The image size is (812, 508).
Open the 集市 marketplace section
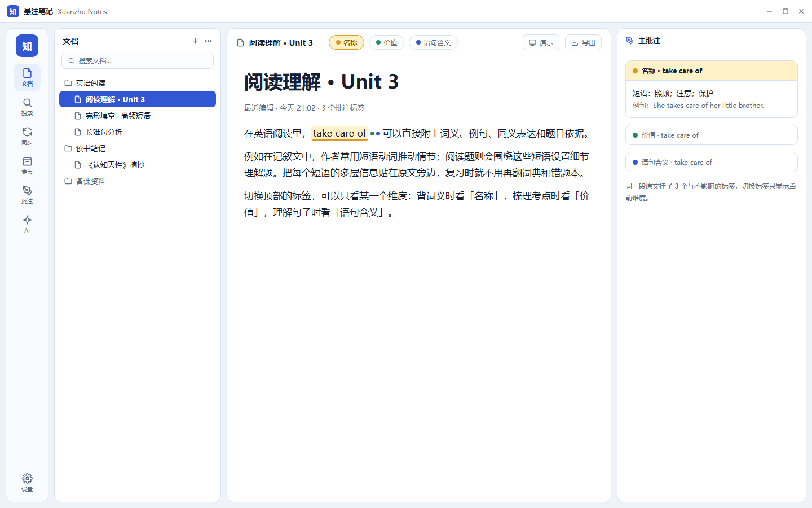coord(27,165)
